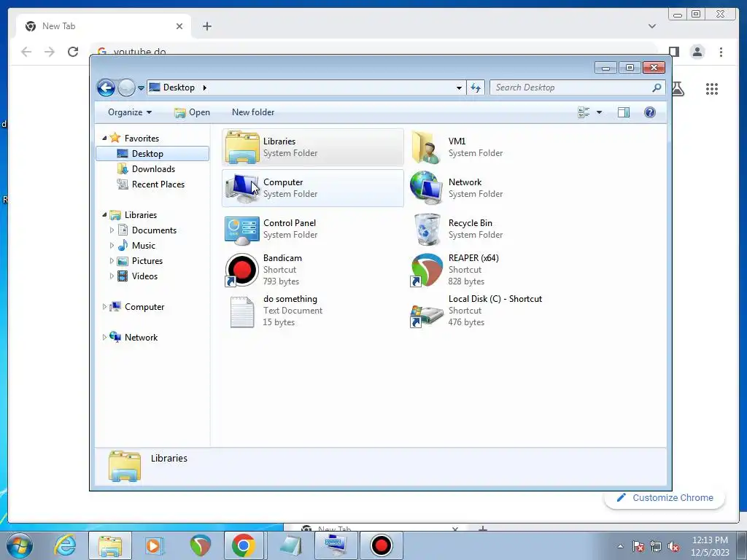This screenshot has width=747, height=560.
Task: Expand the Documents library node
Action: pyautogui.click(x=112, y=230)
